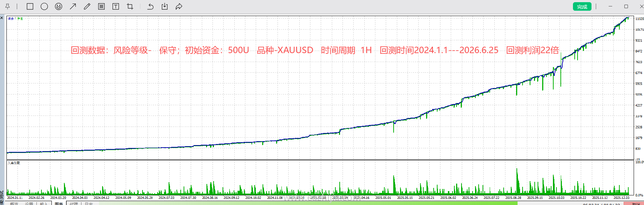Screen dimensions: 644x205
Task: Close the strategy tester panel with the small x
Action: 2,17
